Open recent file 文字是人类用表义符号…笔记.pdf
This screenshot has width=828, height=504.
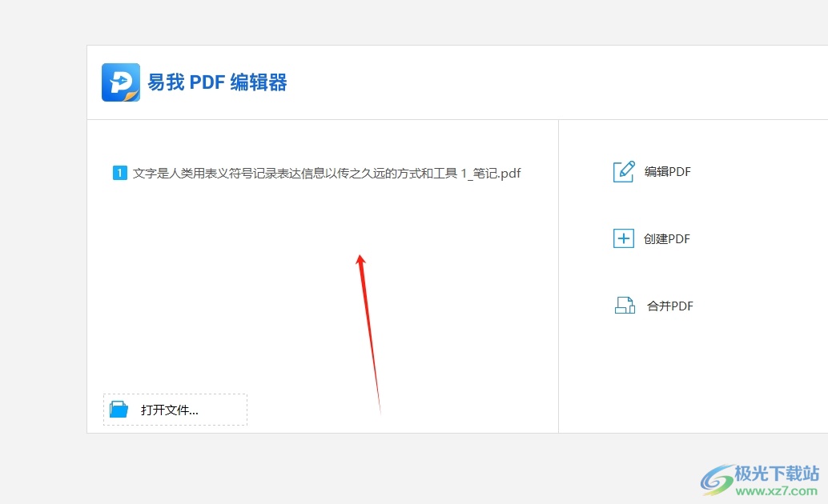(327, 173)
